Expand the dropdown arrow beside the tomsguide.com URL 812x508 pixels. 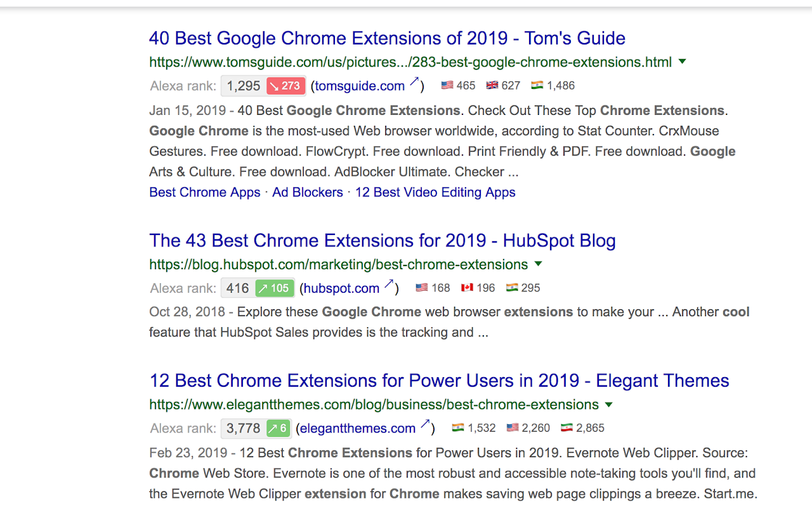pyautogui.click(x=683, y=62)
